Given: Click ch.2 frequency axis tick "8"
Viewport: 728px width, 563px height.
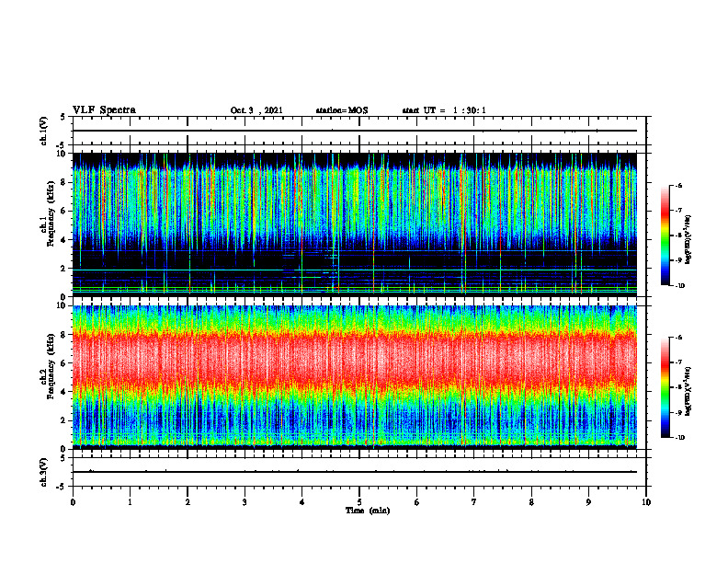Looking at the screenshot, I should pos(64,335).
